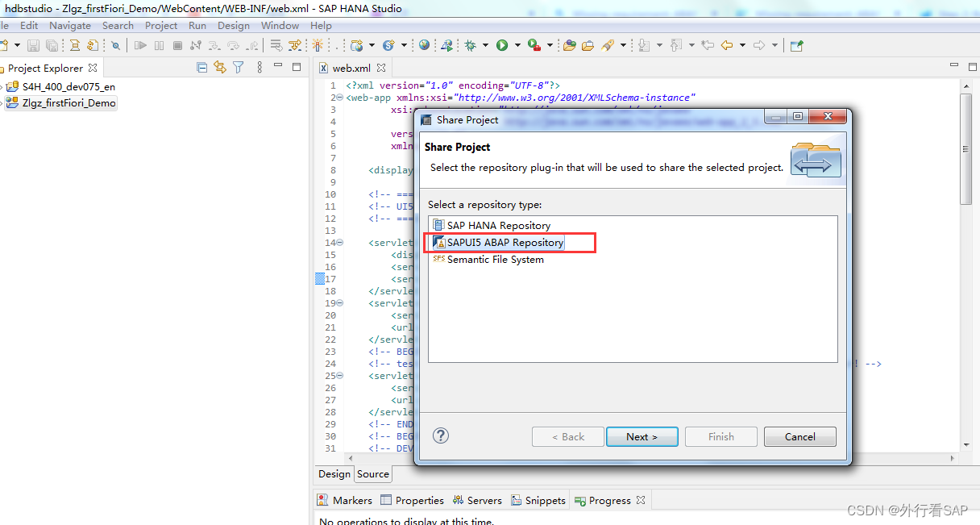Click the Forward arrow icon
This screenshot has width=980, height=525.
759,45
